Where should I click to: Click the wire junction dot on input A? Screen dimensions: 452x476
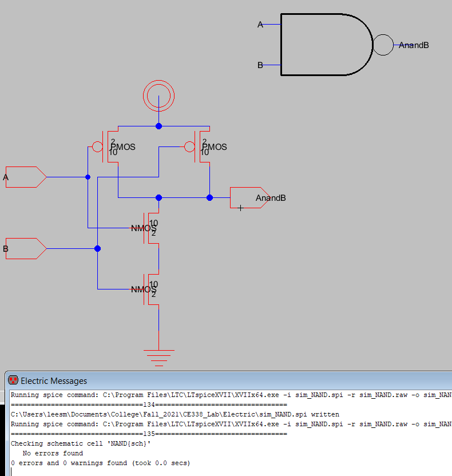pyautogui.click(x=88, y=177)
